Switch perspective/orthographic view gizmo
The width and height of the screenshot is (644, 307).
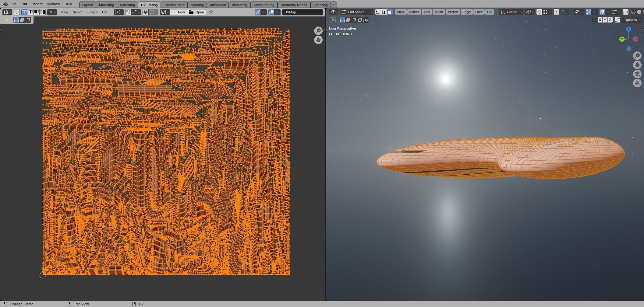[637, 83]
